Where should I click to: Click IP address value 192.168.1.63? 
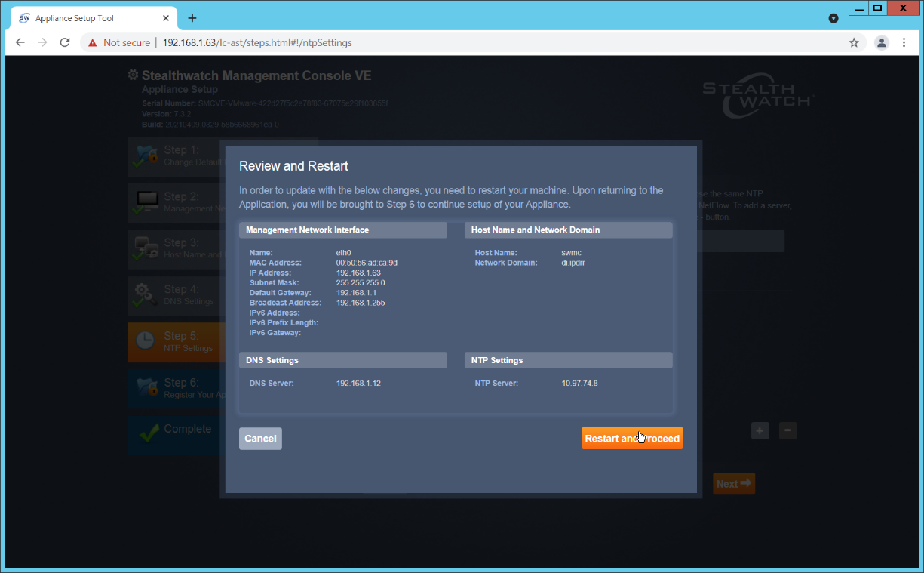tap(358, 273)
